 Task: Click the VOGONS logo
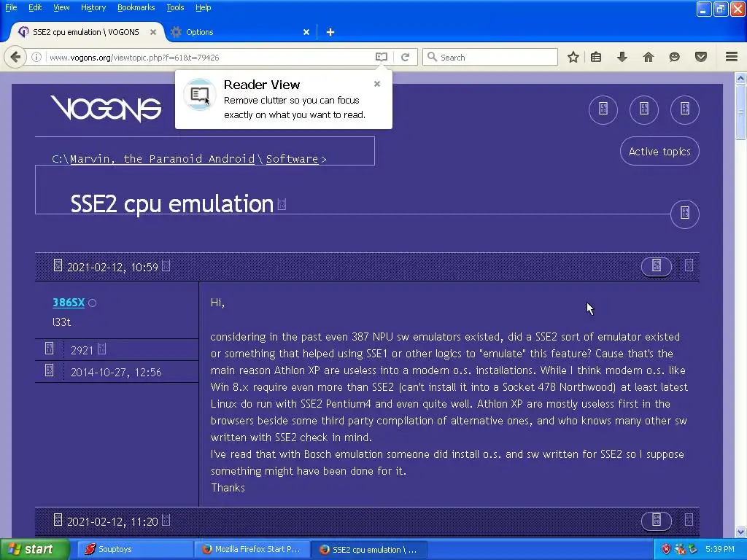106,109
